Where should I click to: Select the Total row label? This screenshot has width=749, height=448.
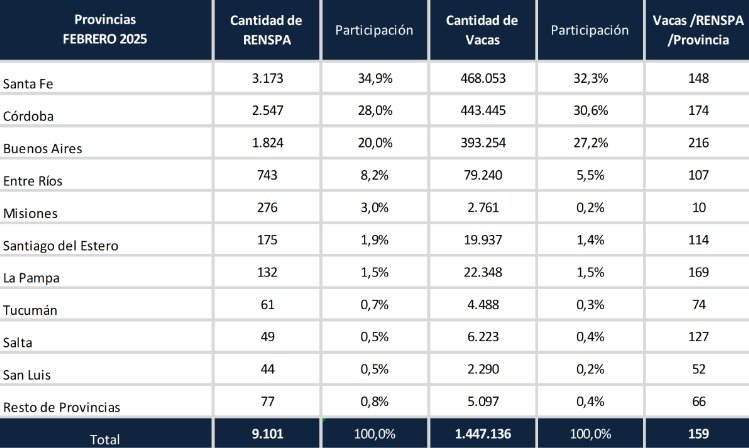[105, 439]
